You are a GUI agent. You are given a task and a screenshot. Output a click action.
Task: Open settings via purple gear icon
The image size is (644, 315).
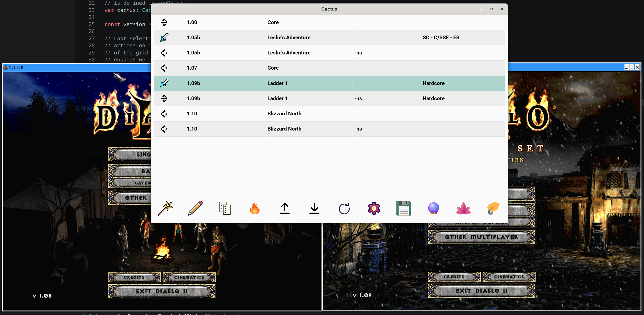(x=374, y=208)
